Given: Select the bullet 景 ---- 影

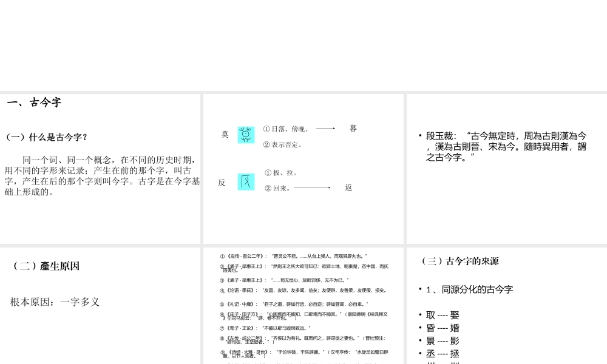Looking at the screenshot, I should click(443, 341).
